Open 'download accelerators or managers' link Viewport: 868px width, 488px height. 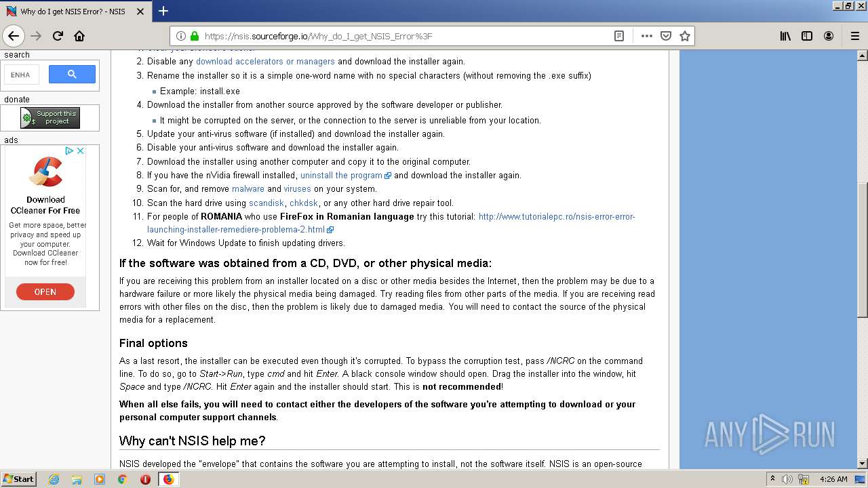coord(265,62)
